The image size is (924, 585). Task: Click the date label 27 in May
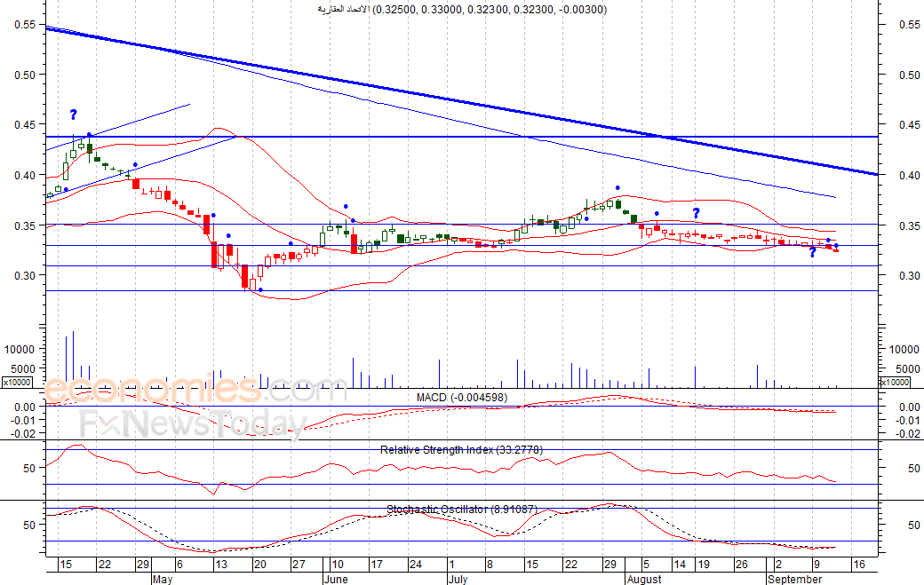[x=299, y=565]
